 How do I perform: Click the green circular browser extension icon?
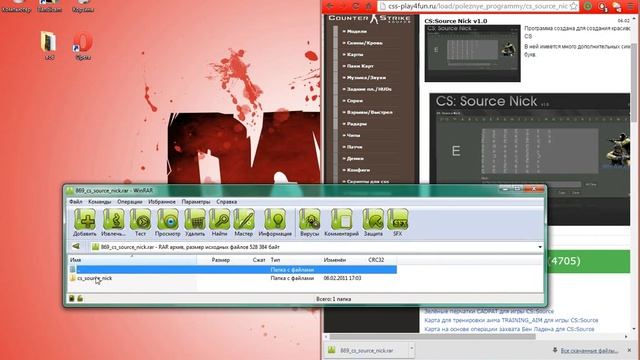click(x=588, y=6)
